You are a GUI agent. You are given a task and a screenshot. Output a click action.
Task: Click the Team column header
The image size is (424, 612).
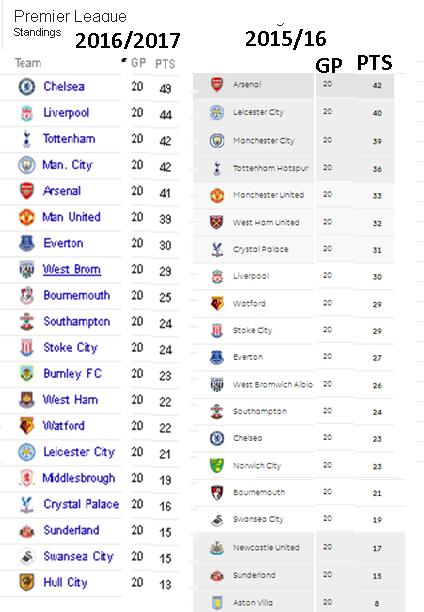click(x=28, y=63)
